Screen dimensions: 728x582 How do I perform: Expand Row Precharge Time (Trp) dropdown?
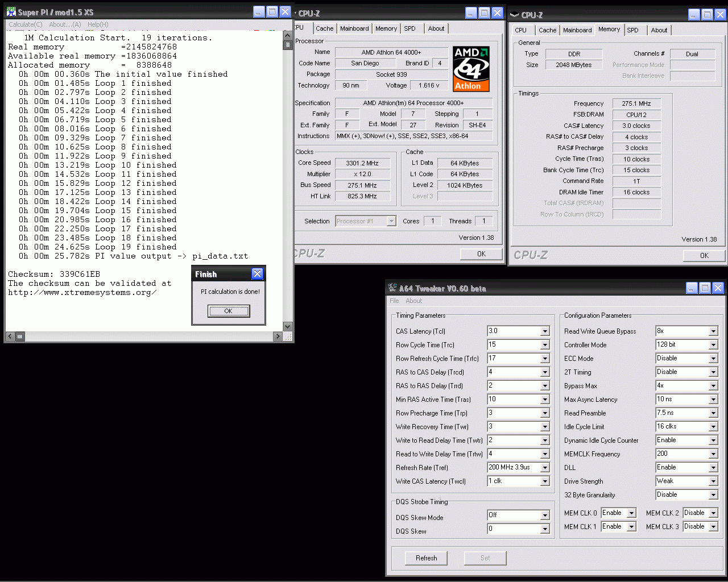point(544,413)
